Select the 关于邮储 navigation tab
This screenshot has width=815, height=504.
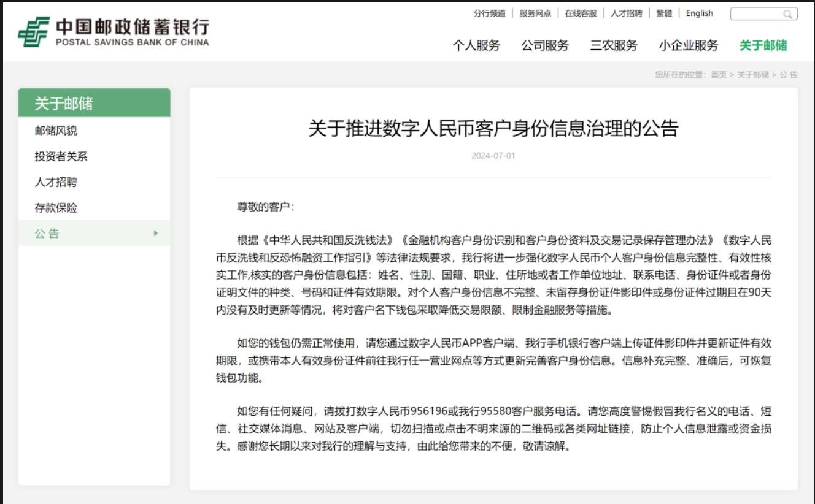pos(763,45)
